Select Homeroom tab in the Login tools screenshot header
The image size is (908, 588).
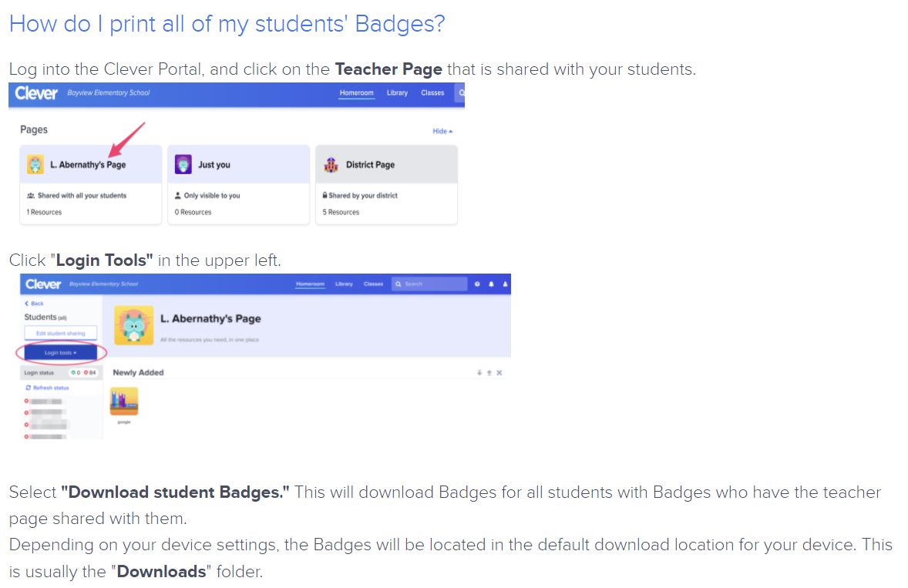click(x=310, y=284)
